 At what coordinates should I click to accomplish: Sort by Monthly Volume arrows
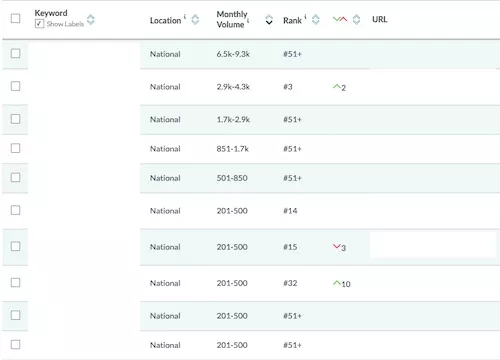[x=269, y=20]
